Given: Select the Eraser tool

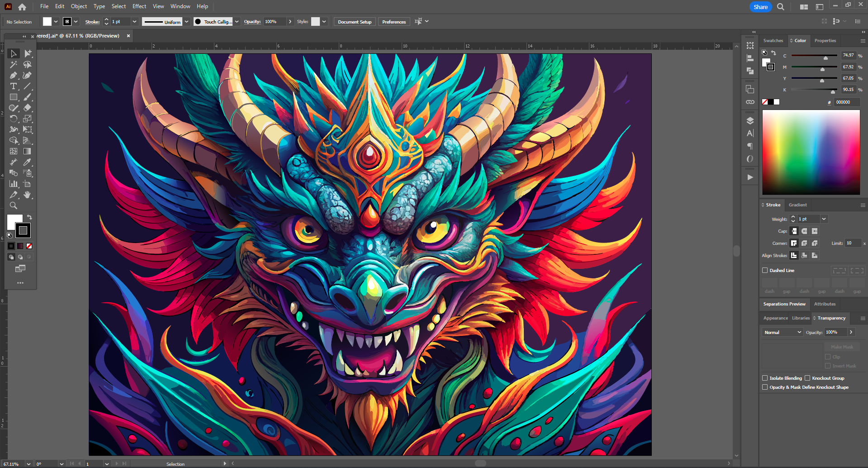Looking at the screenshot, I should [28, 108].
